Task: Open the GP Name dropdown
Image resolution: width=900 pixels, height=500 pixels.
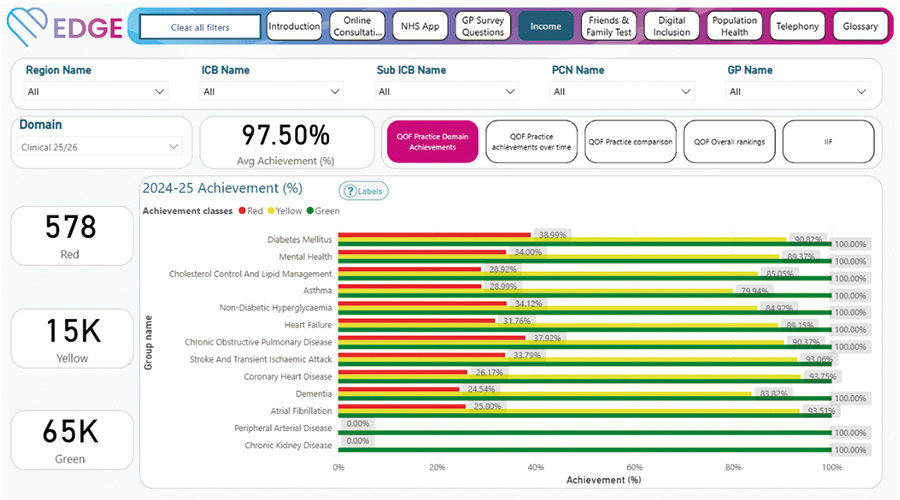Action: [798, 91]
